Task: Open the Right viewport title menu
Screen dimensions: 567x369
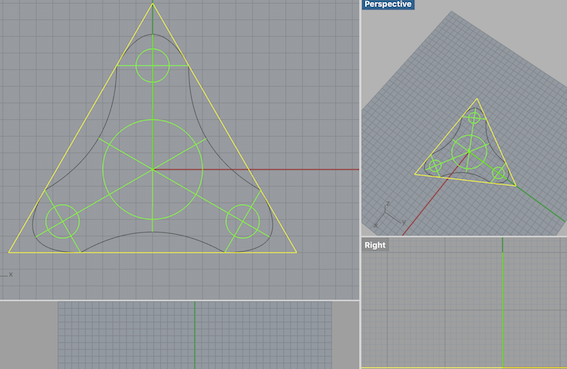Action: [375, 245]
